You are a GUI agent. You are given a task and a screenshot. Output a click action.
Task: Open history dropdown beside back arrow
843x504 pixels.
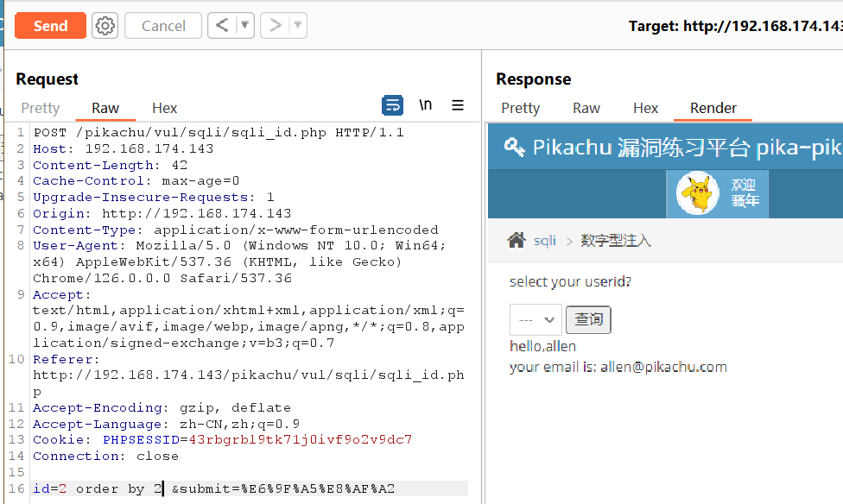pos(245,25)
